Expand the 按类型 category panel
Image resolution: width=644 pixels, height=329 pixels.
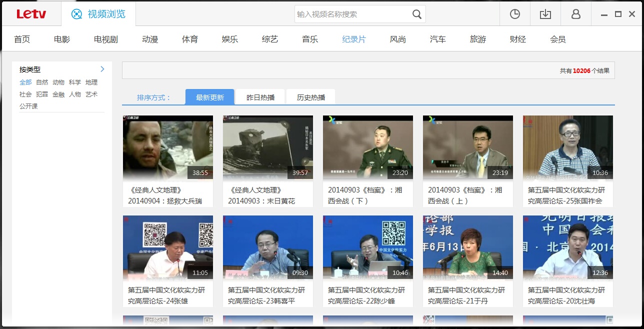102,69
